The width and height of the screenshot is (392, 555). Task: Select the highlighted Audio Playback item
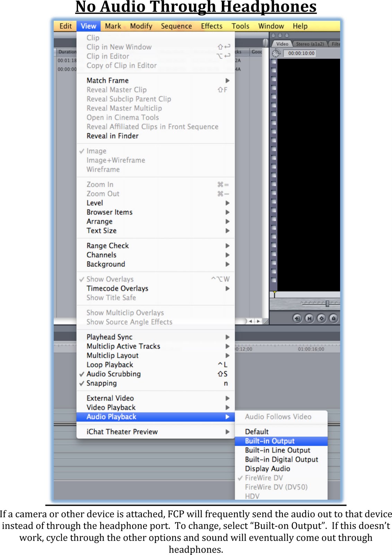(155, 417)
